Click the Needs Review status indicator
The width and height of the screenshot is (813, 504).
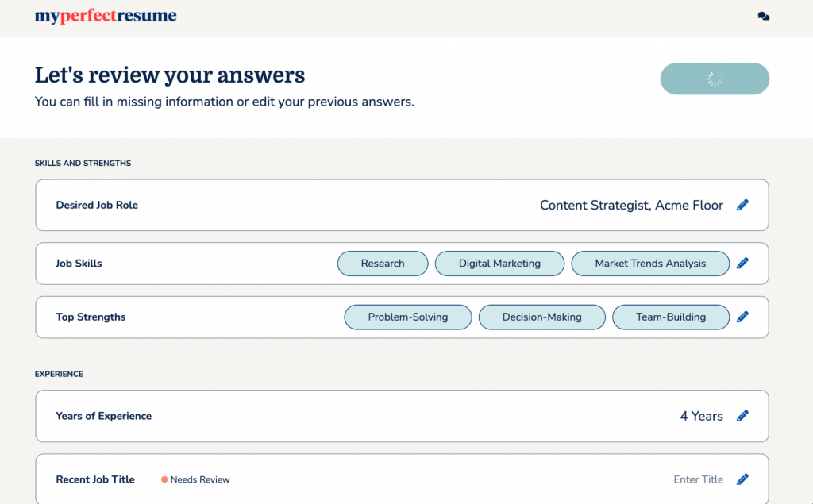pyautogui.click(x=195, y=479)
